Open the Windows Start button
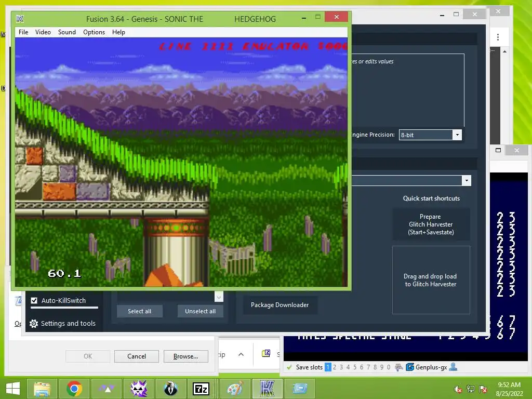 pyautogui.click(x=13, y=389)
